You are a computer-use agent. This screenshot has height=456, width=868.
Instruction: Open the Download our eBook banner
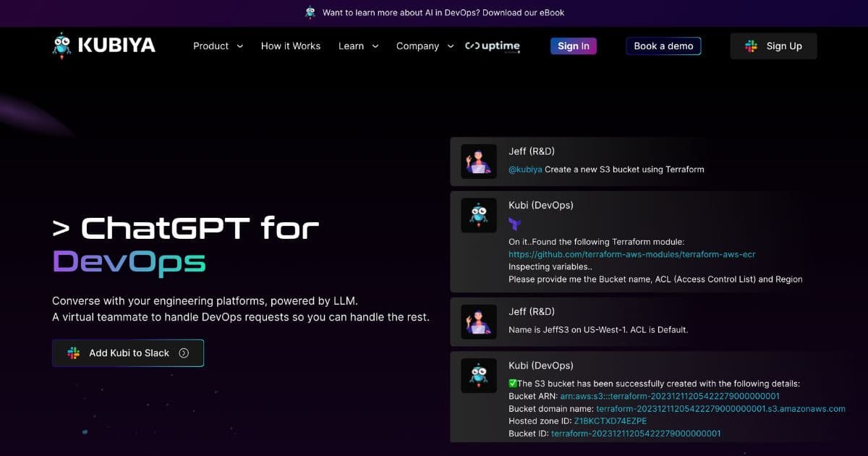(443, 12)
